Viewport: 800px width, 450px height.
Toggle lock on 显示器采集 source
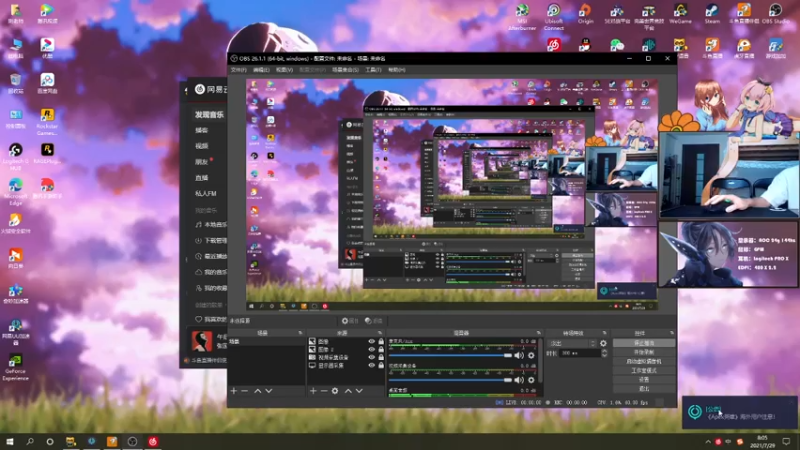381,366
